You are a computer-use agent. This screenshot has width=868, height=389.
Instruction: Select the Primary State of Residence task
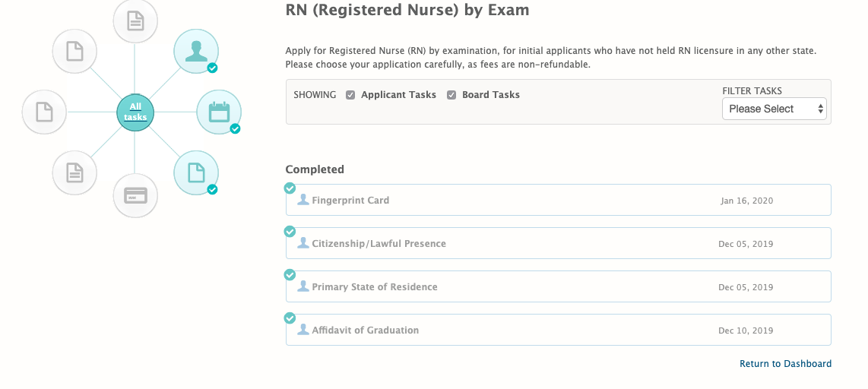(374, 287)
